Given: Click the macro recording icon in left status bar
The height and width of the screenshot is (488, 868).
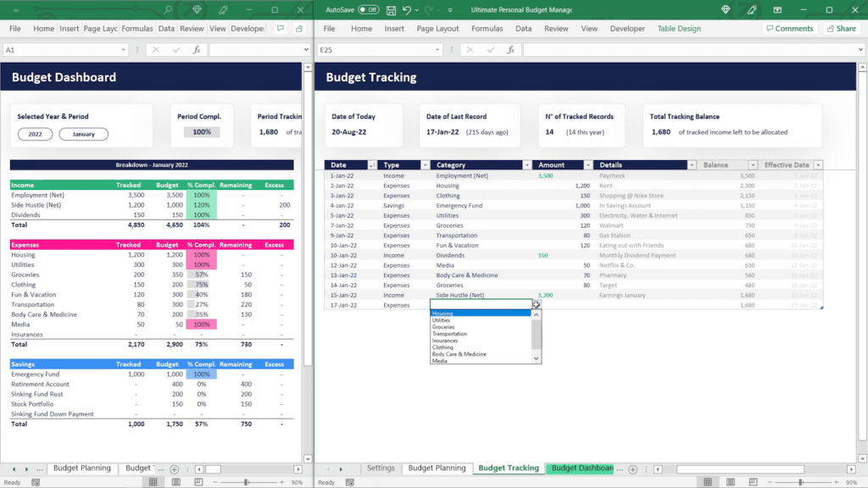Looking at the screenshot, I should 36,482.
